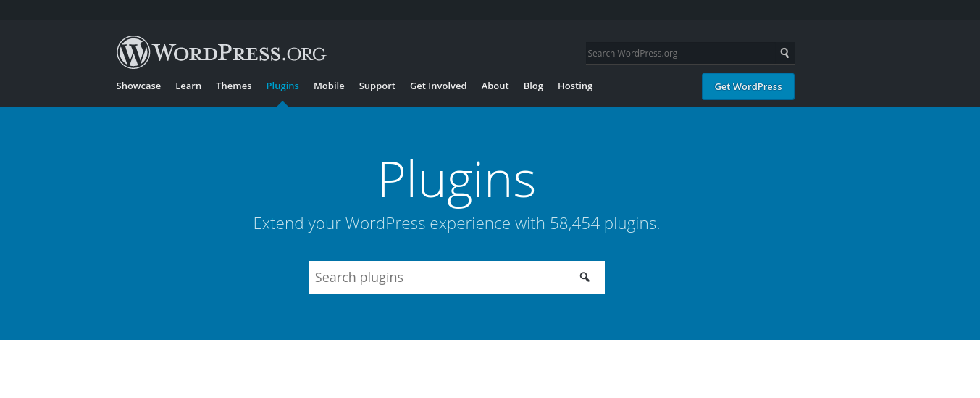Go to the About page
This screenshot has width=980, height=398.
pos(495,86)
